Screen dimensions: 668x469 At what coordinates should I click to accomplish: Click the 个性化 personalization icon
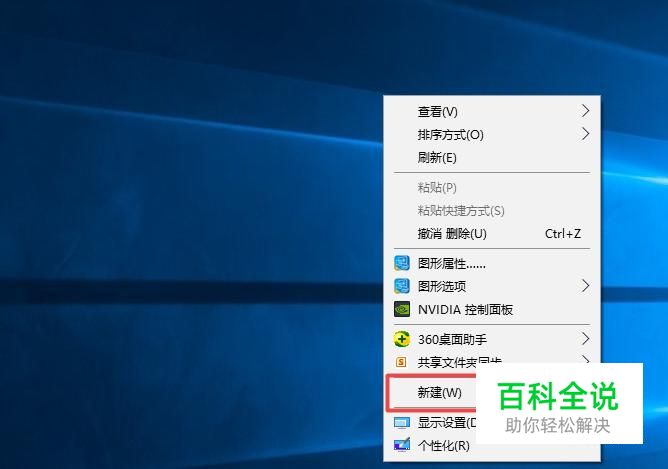click(x=402, y=445)
